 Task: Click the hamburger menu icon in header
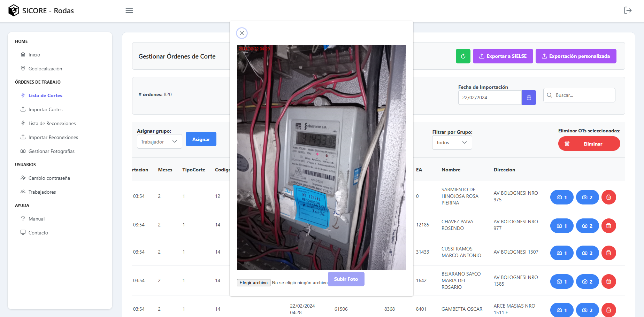coord(129,10)
